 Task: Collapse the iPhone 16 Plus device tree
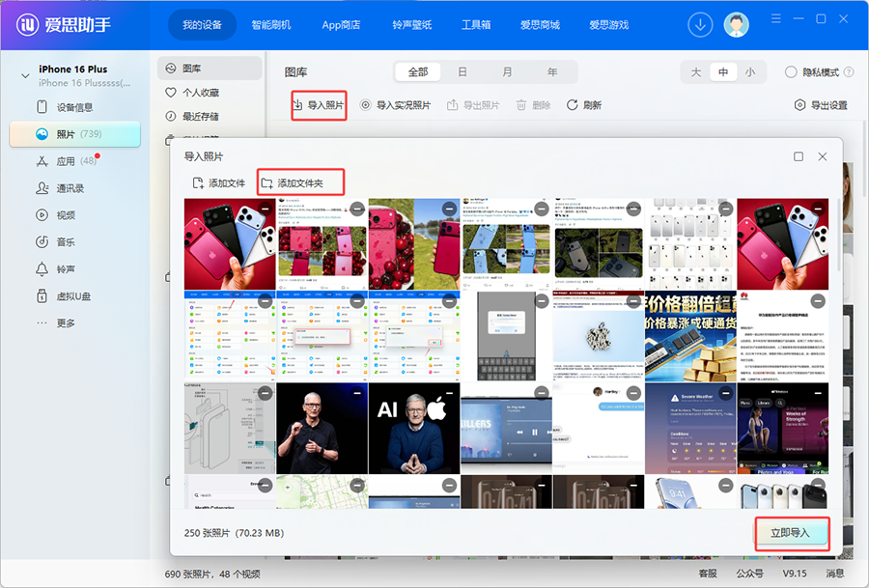tap(25, 76)
